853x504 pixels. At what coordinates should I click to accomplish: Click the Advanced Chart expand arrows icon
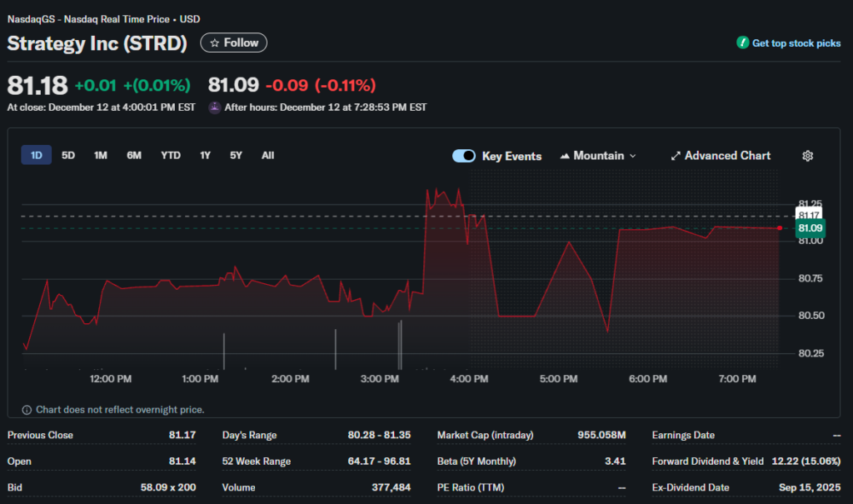point(676,156)
